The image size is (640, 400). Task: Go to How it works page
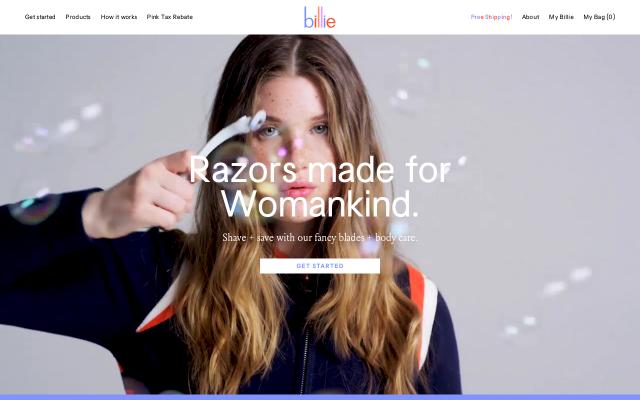119,17
